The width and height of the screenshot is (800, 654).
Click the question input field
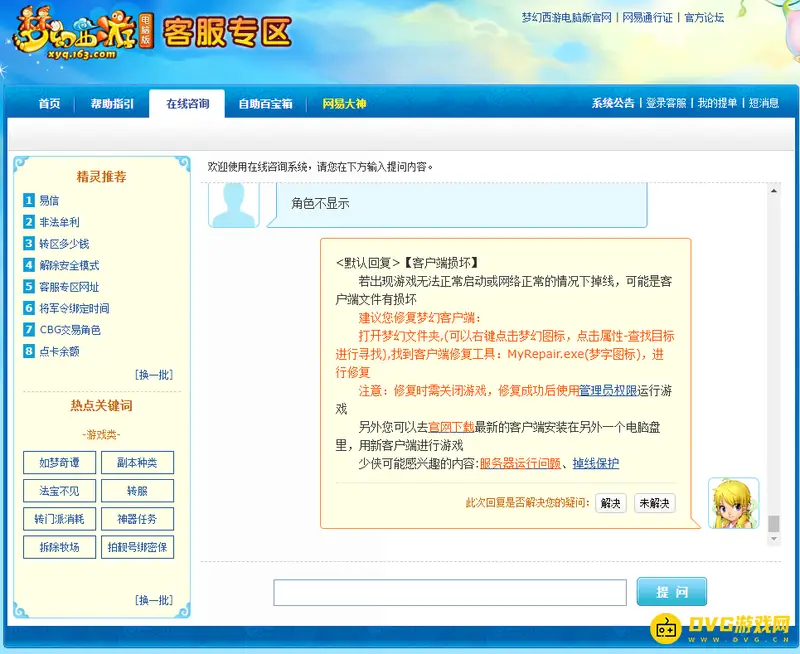[450, 592]
